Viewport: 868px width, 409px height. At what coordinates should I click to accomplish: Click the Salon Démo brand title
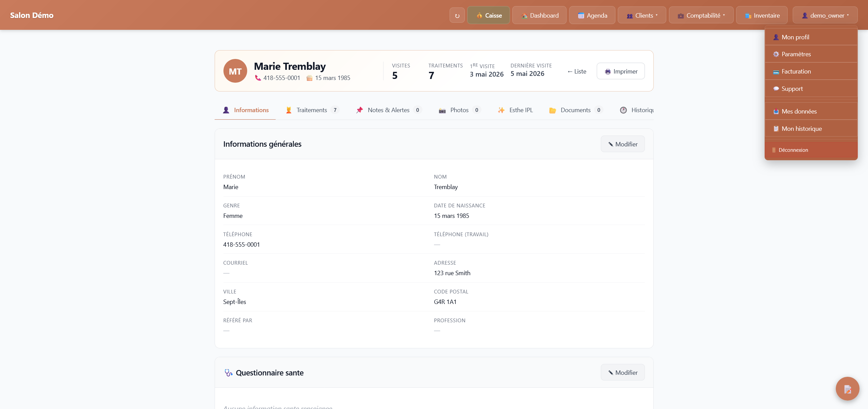click(x=32, y=15)
